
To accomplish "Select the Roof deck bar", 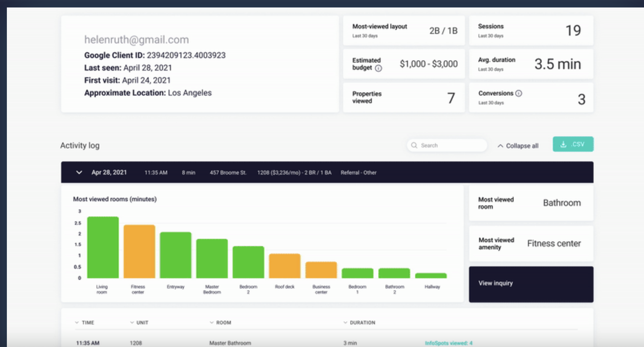I will point(284,266).
